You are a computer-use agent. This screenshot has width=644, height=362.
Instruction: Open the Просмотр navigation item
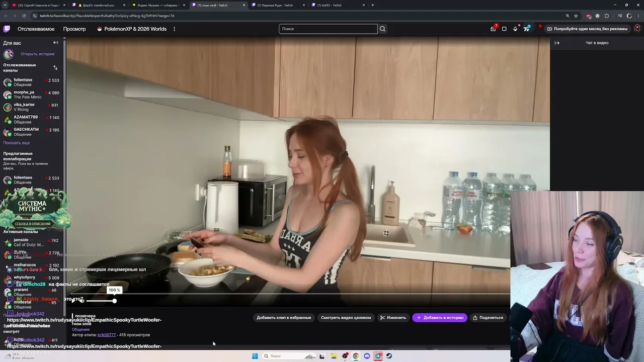(74, 29)
